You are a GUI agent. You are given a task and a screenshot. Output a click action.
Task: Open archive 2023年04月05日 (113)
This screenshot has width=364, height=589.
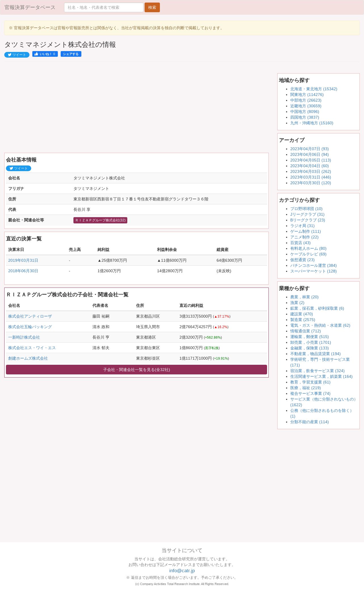pyautogui.click(x=311, y=160)
